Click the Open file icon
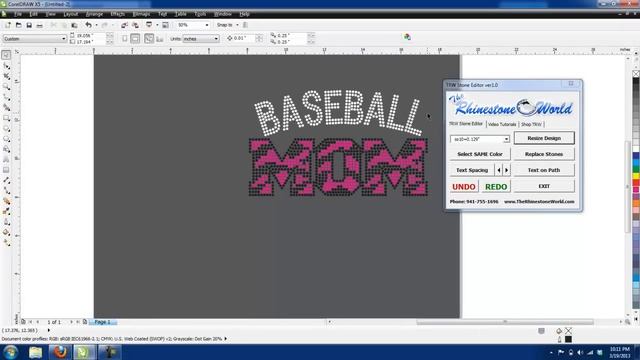 [x=18, y=25]
